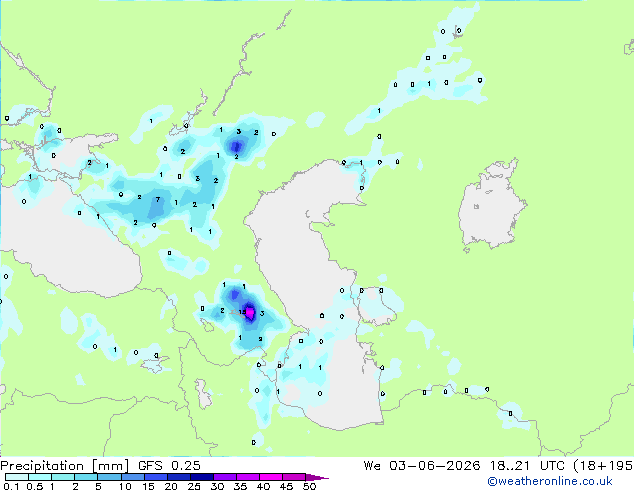The image size is (634, 490).
Task: Click the 40–45 mm magenta legend swatch
Action: point(271,477)
